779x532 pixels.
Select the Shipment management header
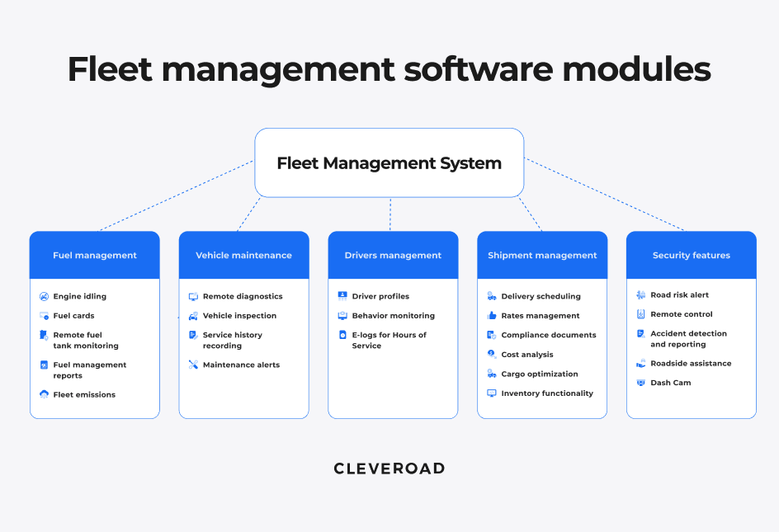[542, 255]
